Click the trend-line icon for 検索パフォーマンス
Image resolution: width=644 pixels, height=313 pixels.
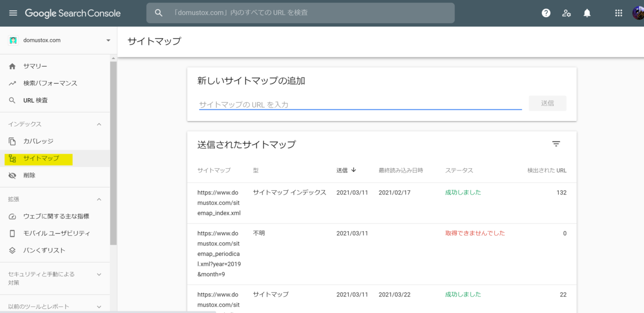(12, 83)
